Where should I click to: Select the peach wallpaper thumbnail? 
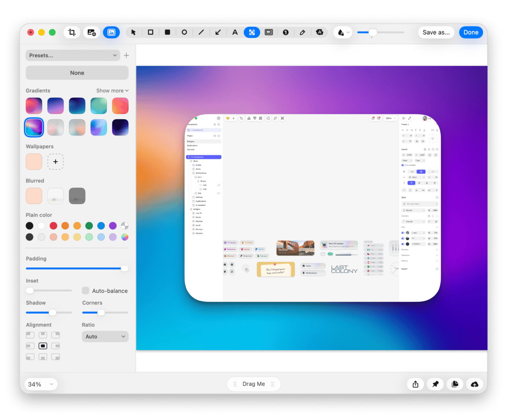(34, 162)
